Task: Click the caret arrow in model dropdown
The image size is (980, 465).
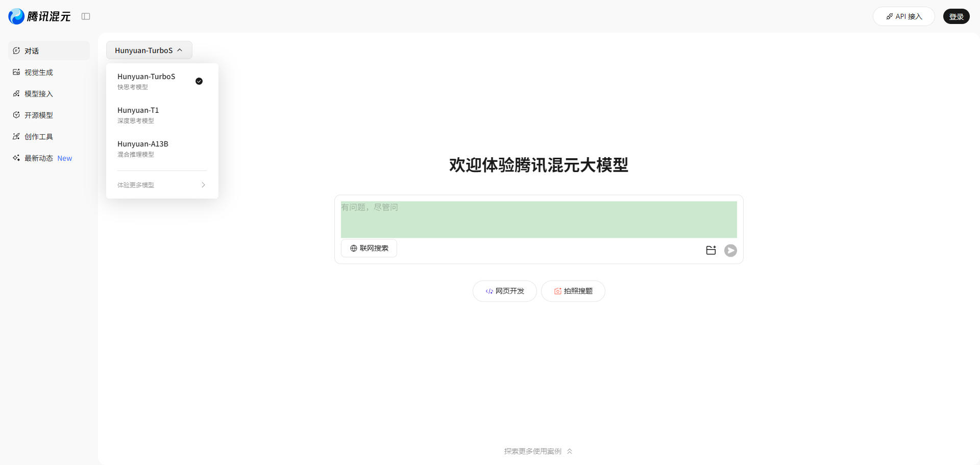Action: (180, 50)
